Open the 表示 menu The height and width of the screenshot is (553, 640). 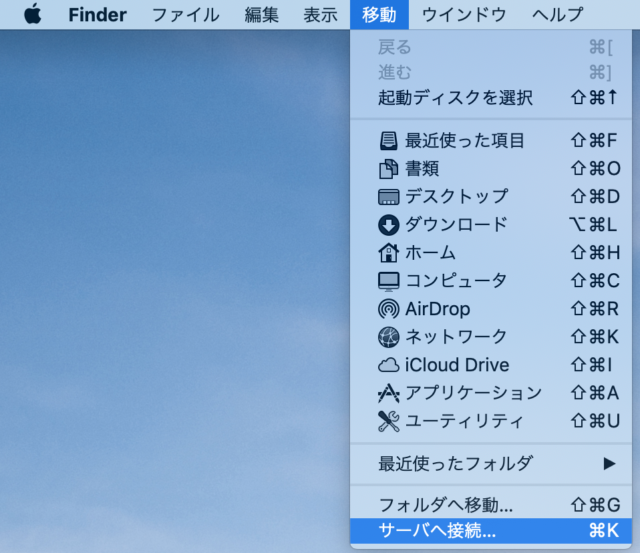tap(320, 15)
